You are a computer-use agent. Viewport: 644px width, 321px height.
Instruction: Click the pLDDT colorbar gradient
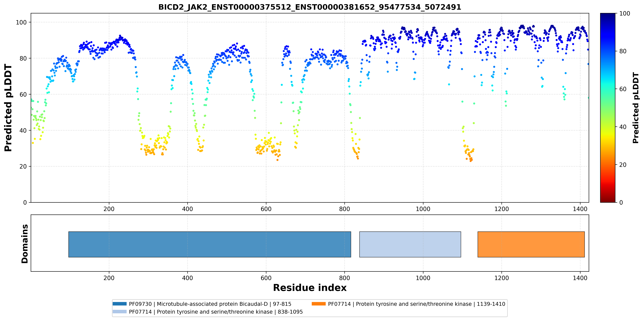click(x=608, y=108)
